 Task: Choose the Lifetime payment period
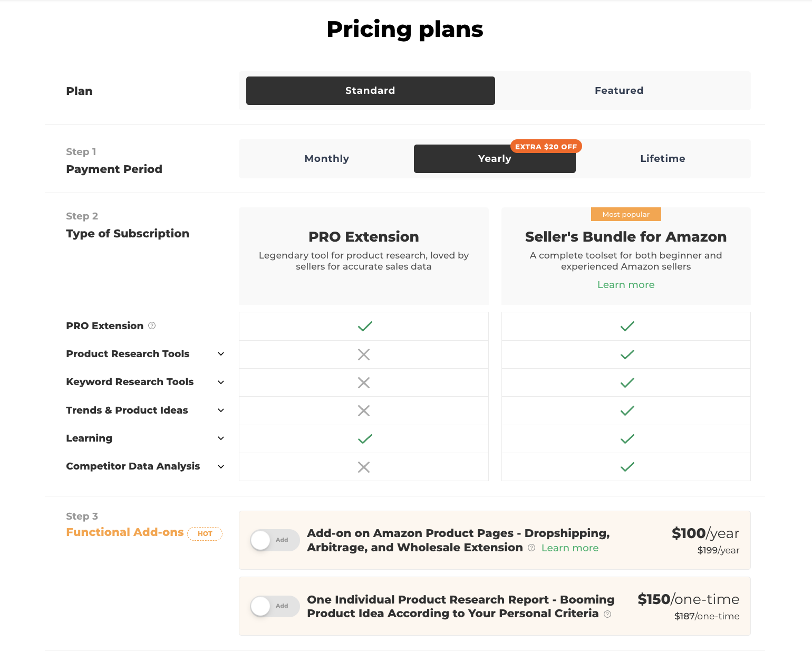[x=663, y=159]
